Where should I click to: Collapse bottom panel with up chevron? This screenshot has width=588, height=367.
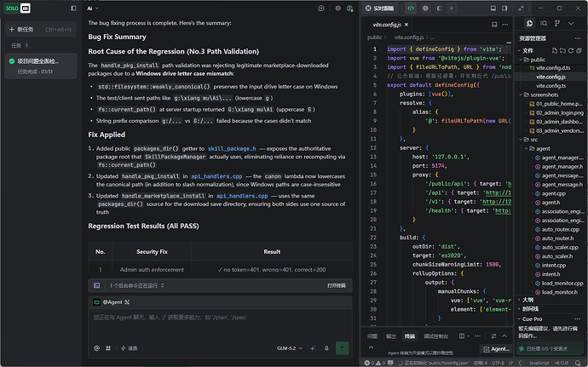click(x=504, y=336)
